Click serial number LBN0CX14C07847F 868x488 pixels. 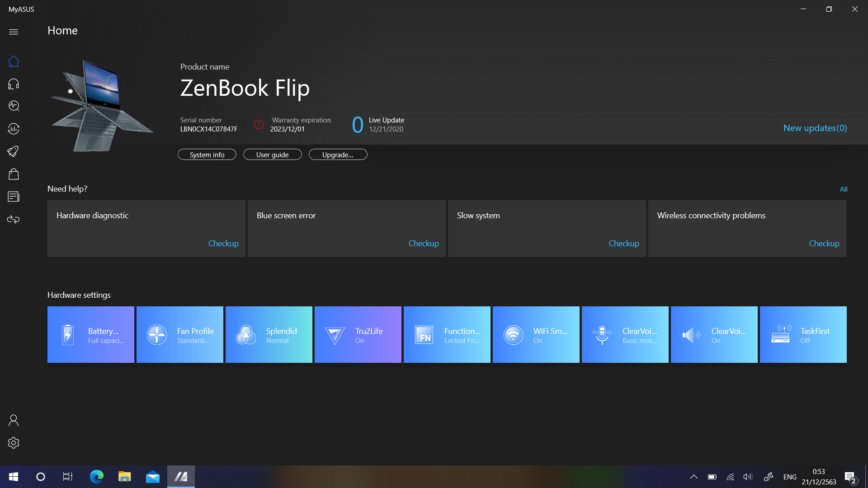tap(209, 129)
